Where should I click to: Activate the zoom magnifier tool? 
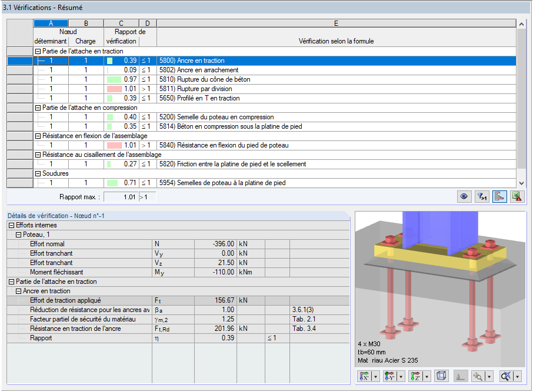(x=478, y=376)
